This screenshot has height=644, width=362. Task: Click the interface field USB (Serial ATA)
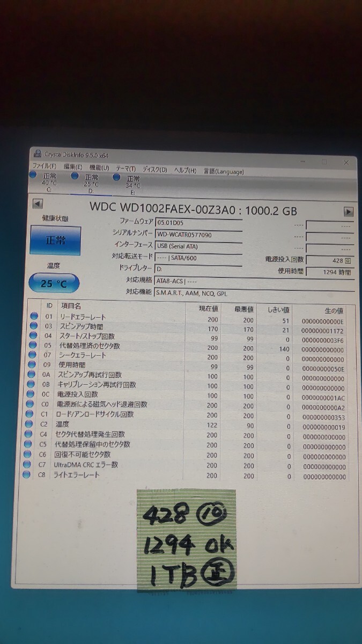pyautogui.click(x=198, y=246)
